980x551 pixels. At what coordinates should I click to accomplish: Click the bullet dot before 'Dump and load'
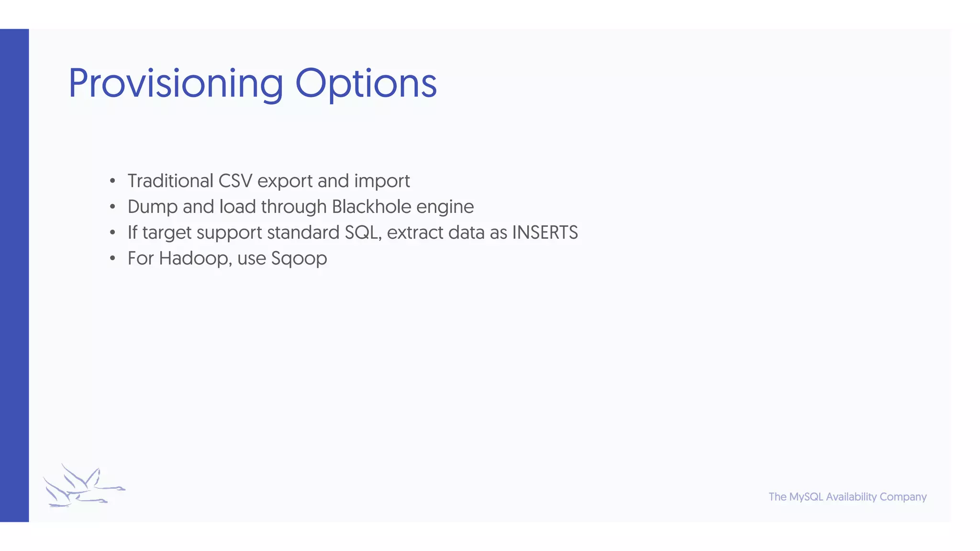(112, 207)
